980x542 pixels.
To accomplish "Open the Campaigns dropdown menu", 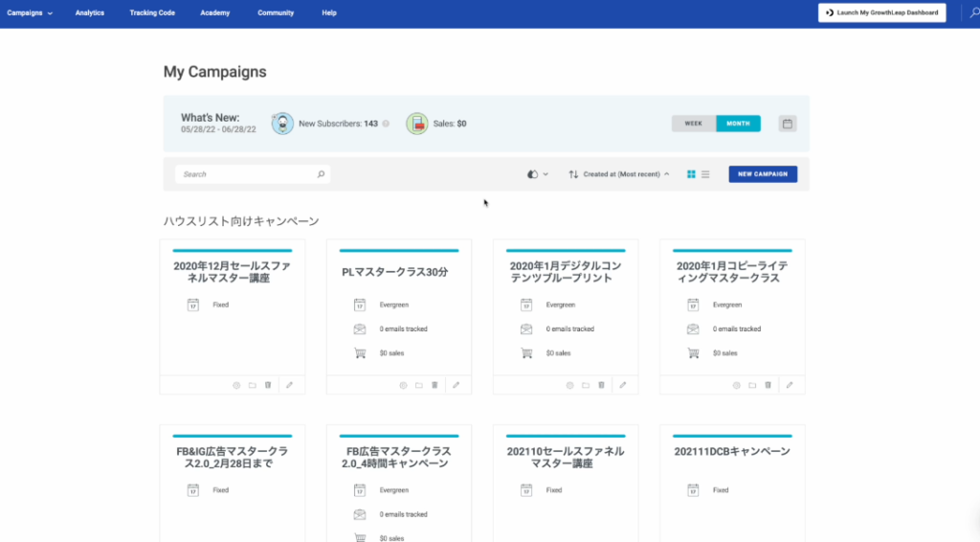I will 30,12.
